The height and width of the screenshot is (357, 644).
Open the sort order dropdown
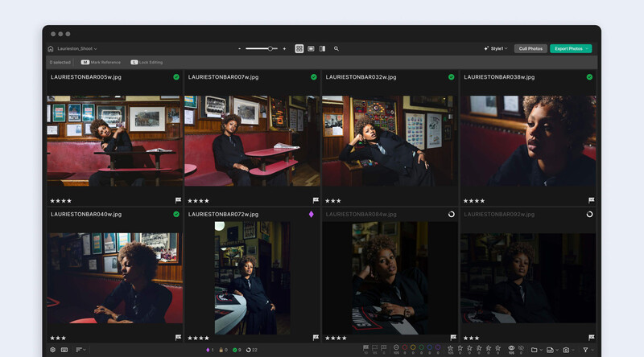[80, 350]
